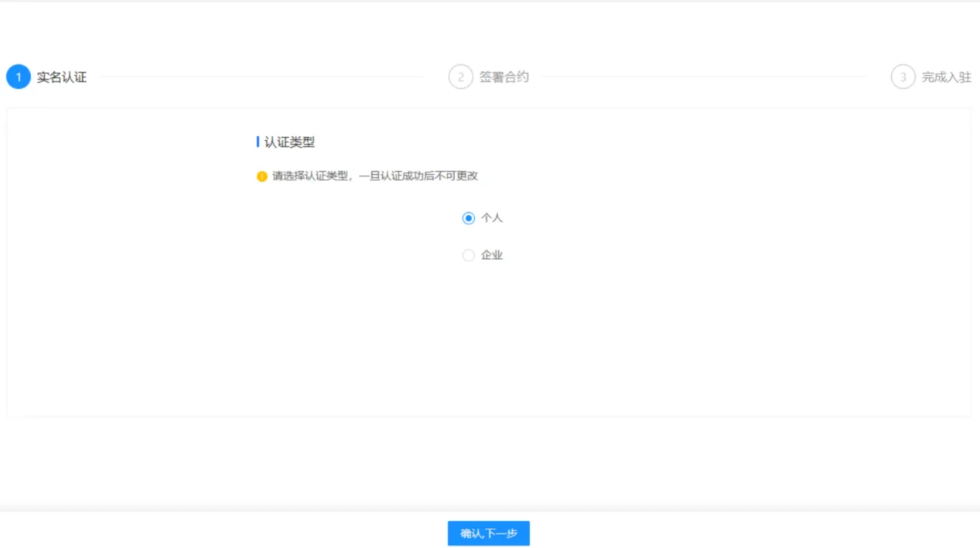Click the orange warning info icon

click(262, 176)
